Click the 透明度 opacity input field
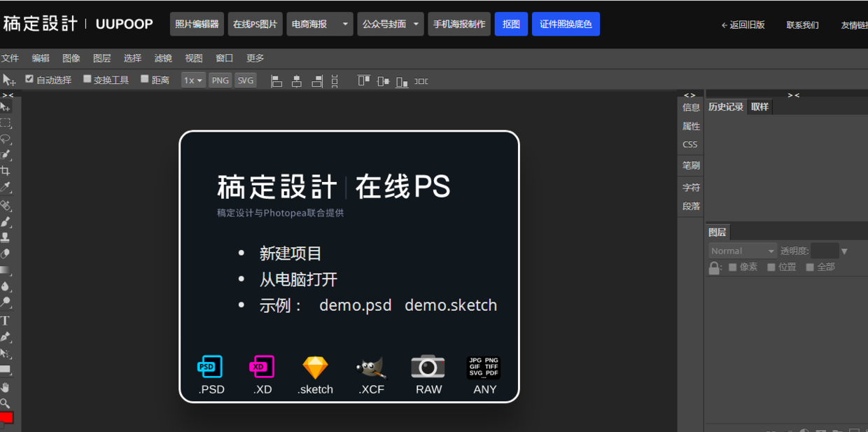Viewport: 868px width, 432px height. pyautogui.click(x=825, y=251)
